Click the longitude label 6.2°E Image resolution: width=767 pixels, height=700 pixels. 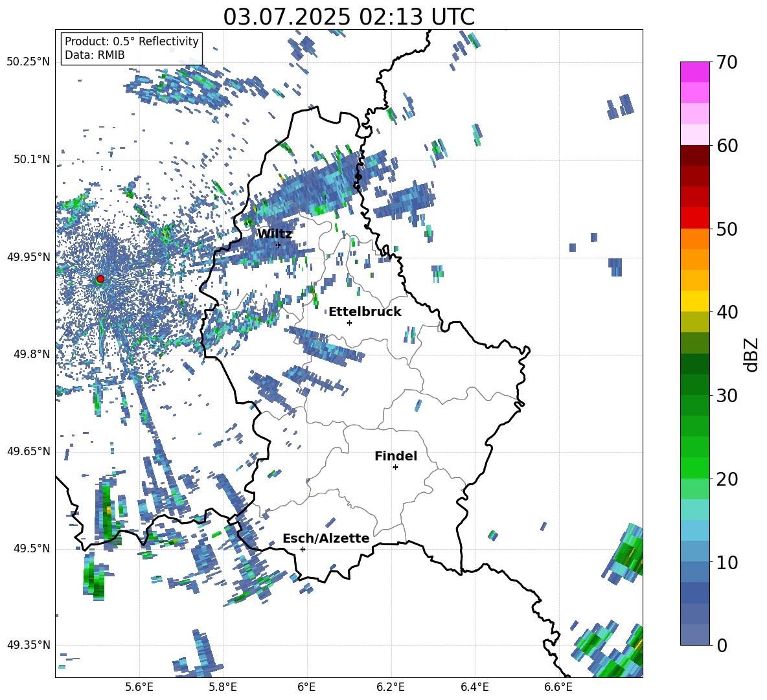point(391,687)
